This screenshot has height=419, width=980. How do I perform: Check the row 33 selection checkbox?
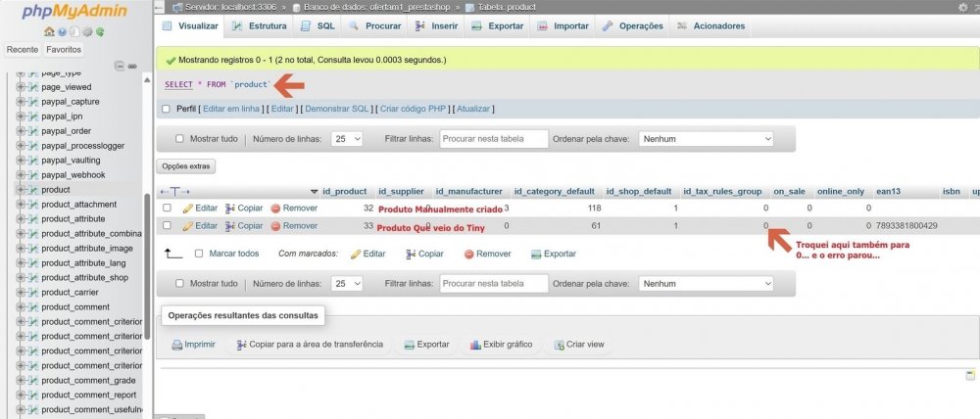[167, 226]
